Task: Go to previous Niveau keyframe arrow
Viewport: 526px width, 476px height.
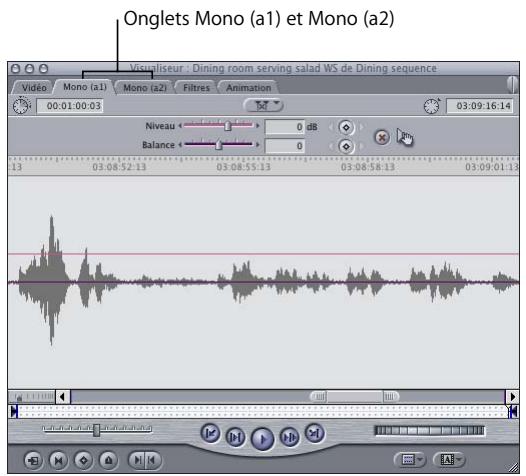Action: [331, 127]
